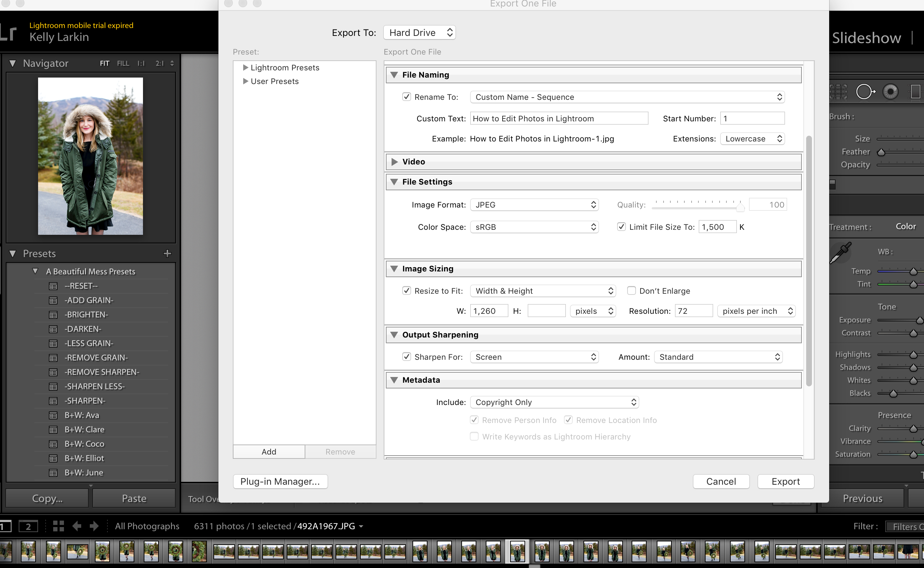924x568 pixels.
Task: Select the User Presets tree item
Action: [x=274, y=81]
